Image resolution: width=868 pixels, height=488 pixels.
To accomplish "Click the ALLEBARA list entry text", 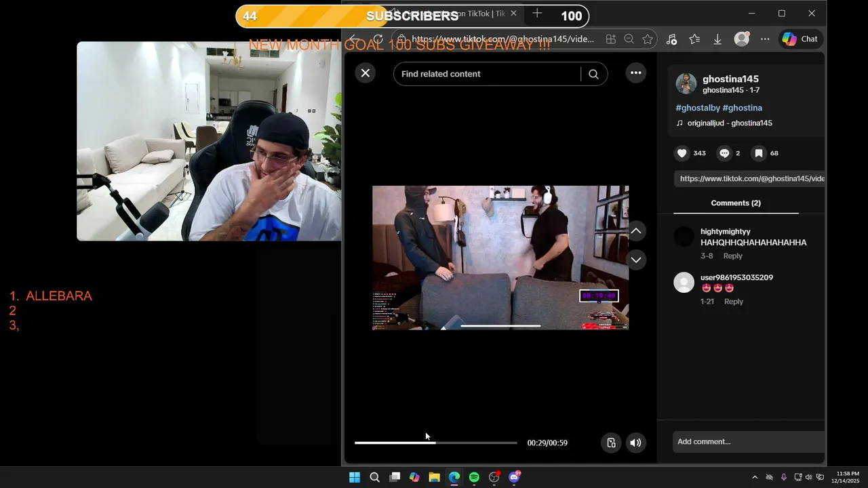I will tap(58, 296).
